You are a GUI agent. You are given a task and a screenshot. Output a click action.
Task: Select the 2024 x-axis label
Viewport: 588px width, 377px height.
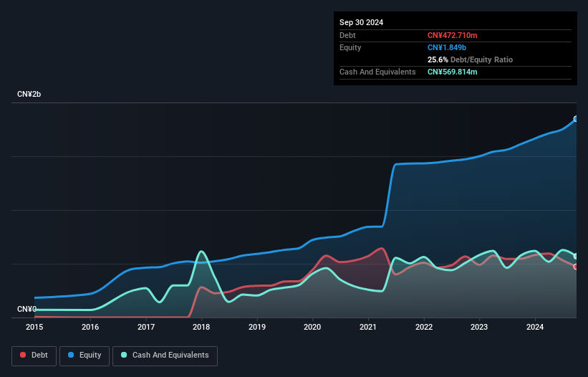(x=535, y=327)
